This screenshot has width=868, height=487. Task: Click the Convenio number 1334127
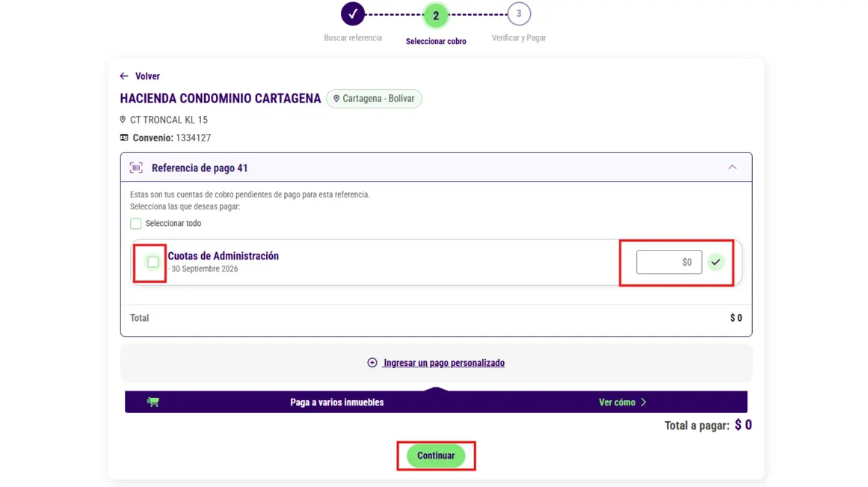coord(193,138)
